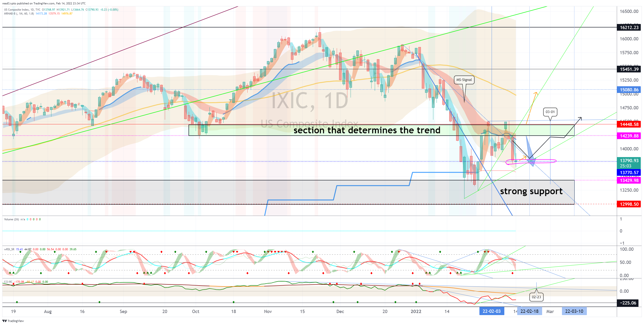Click the Oct label on time axis
Image resolution: width=644 pixels, height=325 pixels.
(x=195, y=311)
